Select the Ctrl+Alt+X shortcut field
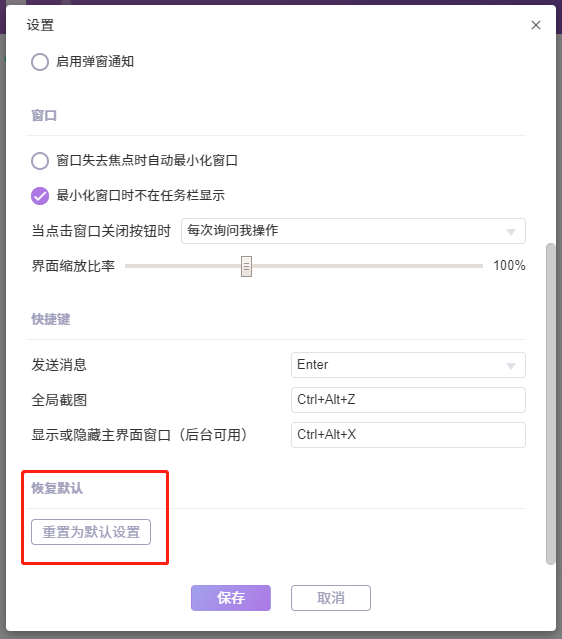Viewport: 562px width, 639px height. 408,435
